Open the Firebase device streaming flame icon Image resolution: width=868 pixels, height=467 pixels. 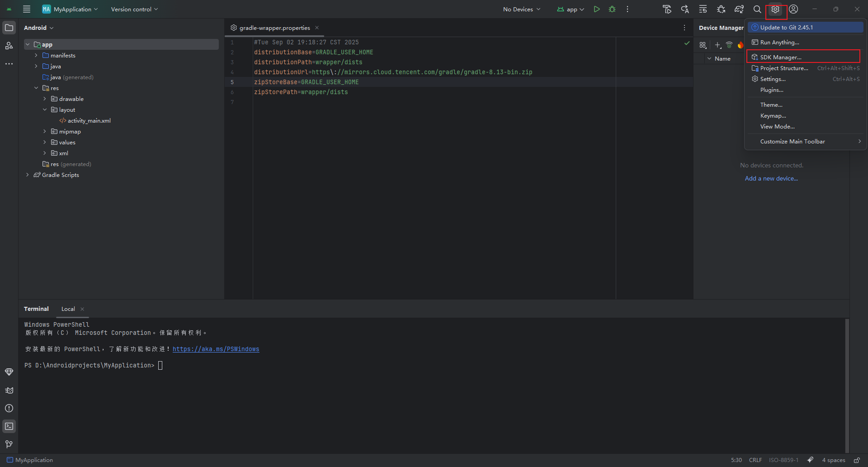[x=741, y=45]
